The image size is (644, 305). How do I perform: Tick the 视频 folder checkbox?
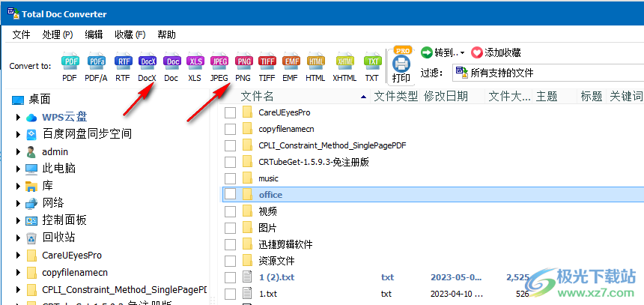(x=231, y=211)
